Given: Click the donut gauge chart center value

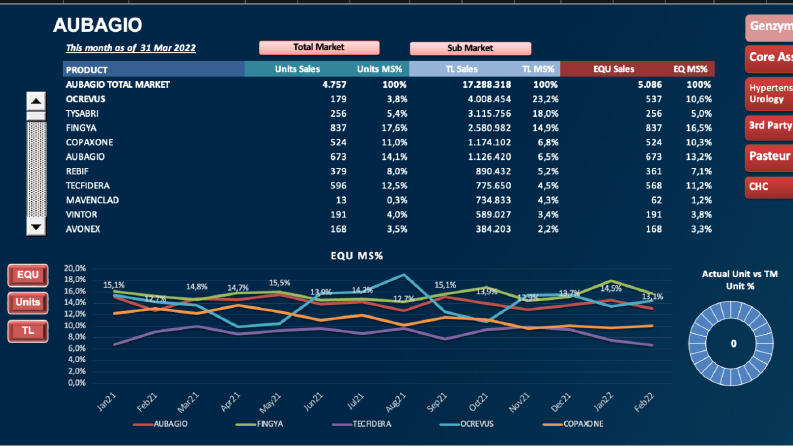Looking at the screenshot, I should pos(733,344).
